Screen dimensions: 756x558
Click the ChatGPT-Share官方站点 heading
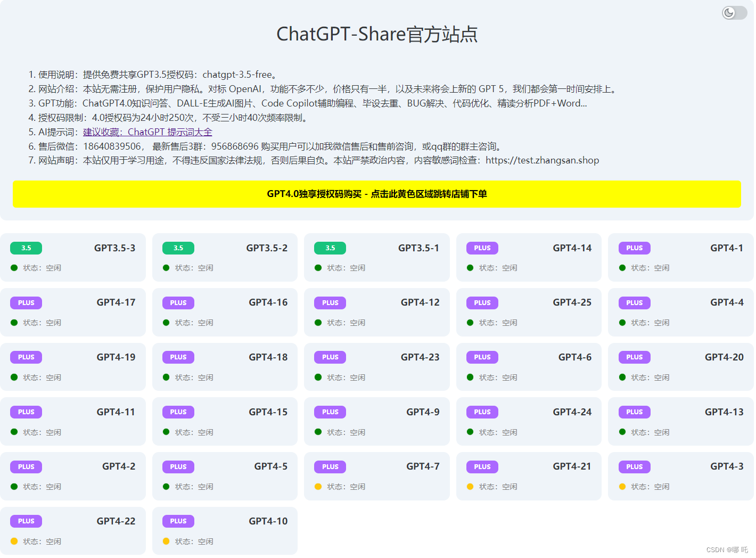tap(377, 34)
